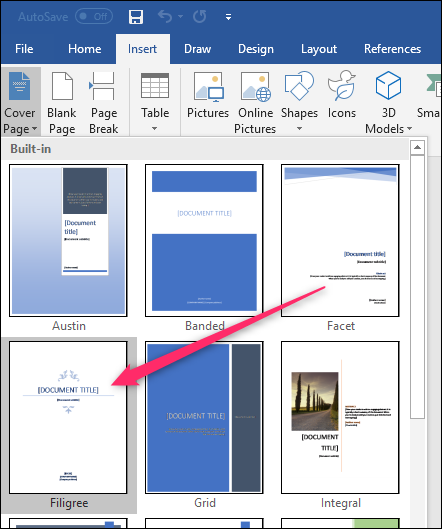Click the gallery scroll up arrow
Screen dimensions: 442x529
[417, 147]
